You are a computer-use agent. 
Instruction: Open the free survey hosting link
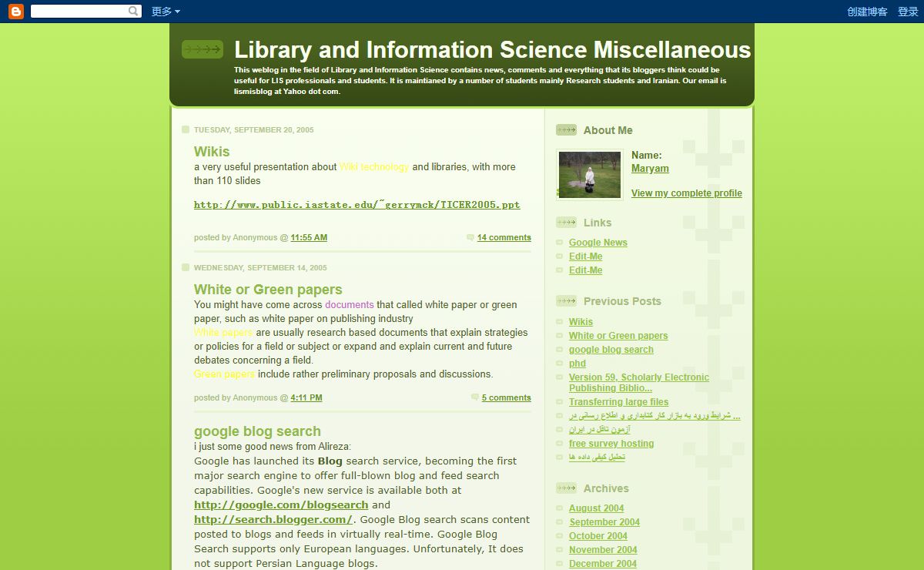pos(611,444)
